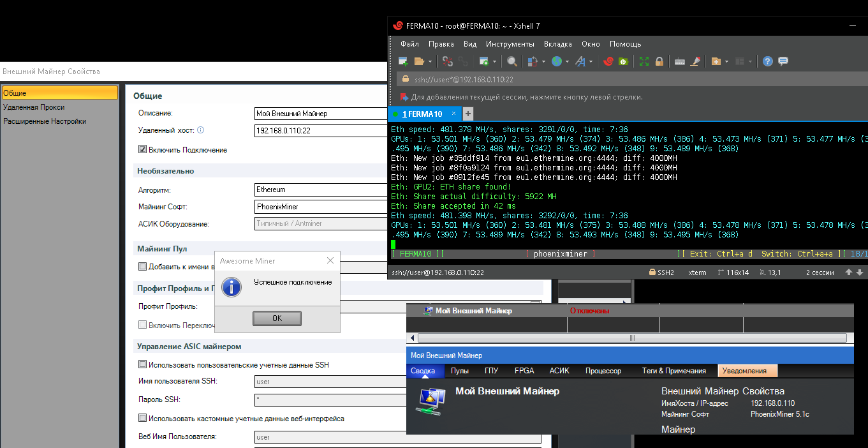Switch to the Уведомления tab
The image size is (868, 448).
747,371
